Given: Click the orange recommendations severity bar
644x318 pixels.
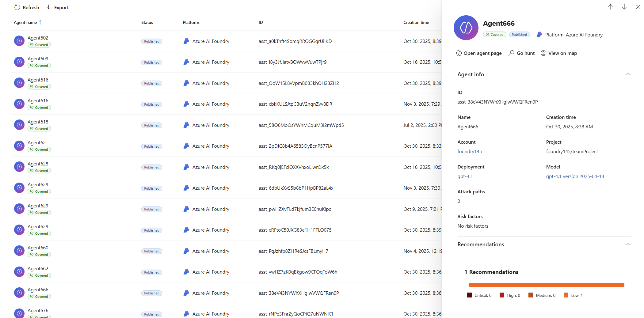Looking at the screenshot, I should pyautogui.click(x=547, y=285).
